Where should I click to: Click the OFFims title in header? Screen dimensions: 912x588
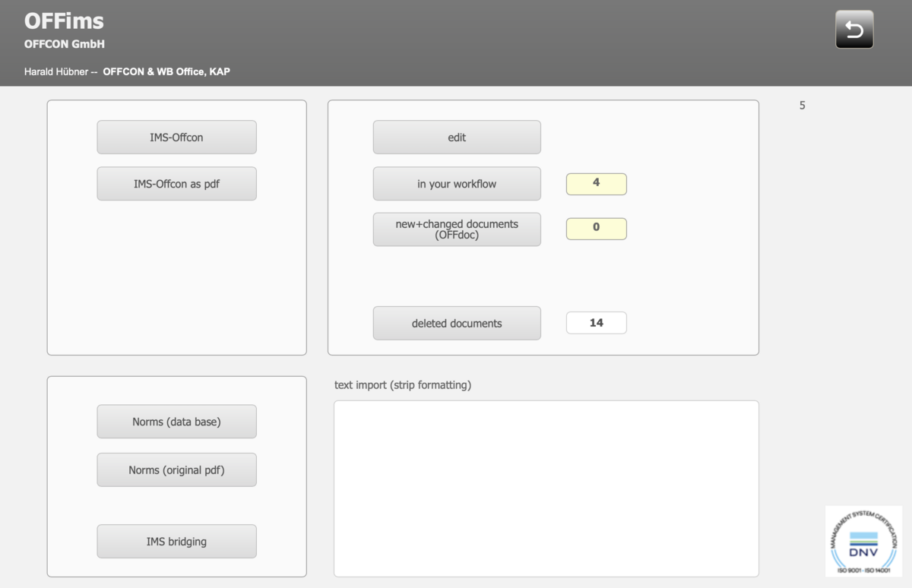tap(64, 21)
